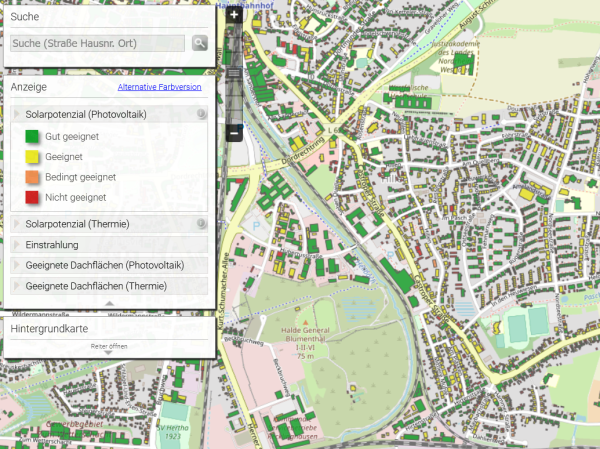Zoom in with the plus button
600x449 pixels.
(x=233, y=15)
